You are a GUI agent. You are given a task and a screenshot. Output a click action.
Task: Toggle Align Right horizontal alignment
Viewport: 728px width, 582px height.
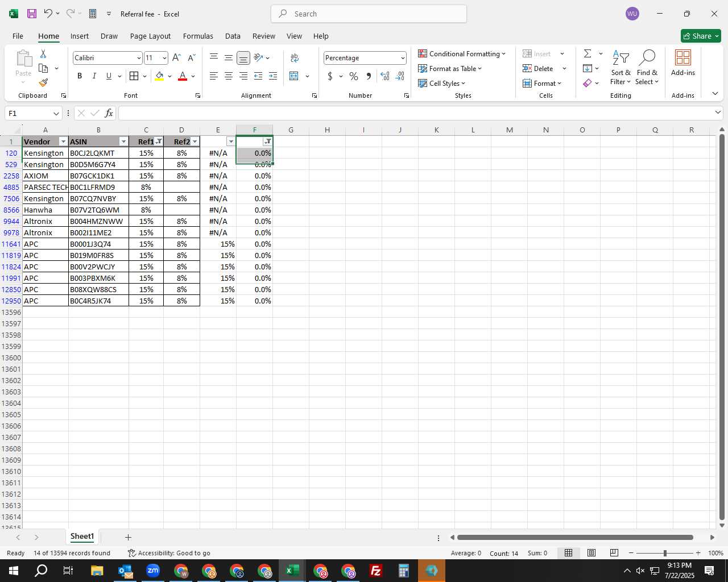pos(243,76)
